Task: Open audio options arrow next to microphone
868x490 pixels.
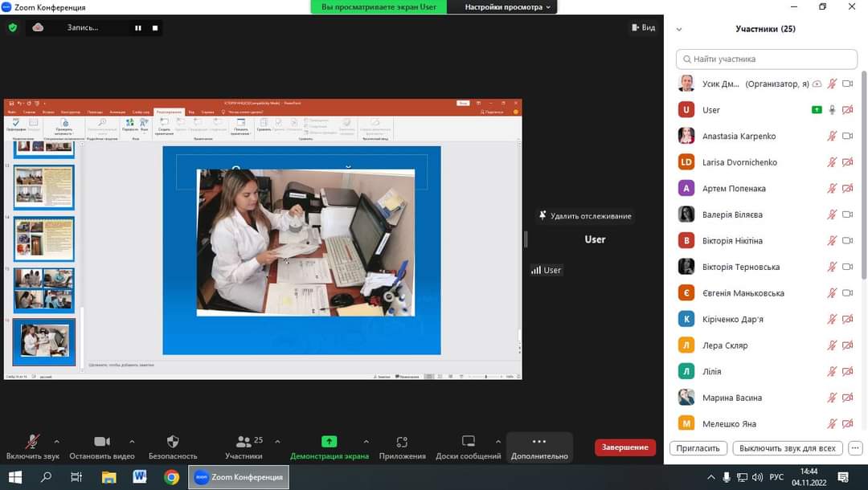Action: [56, 441]
